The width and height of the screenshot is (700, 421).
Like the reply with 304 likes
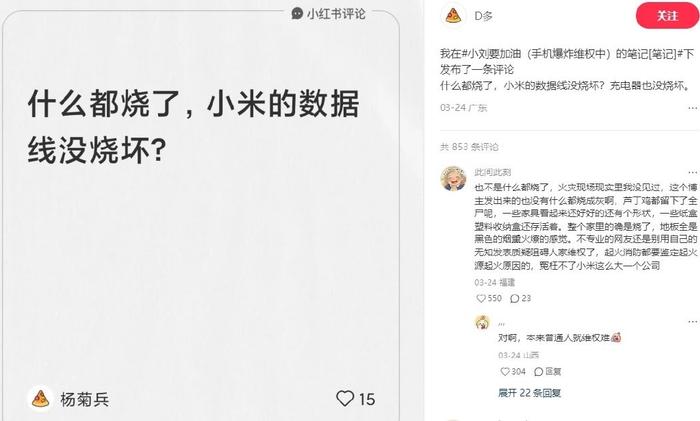[x=505, y=371]
